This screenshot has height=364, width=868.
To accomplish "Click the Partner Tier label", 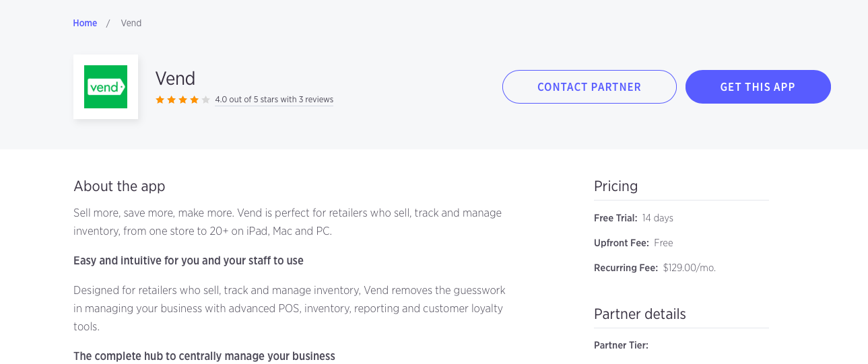I will coord(621,345).
